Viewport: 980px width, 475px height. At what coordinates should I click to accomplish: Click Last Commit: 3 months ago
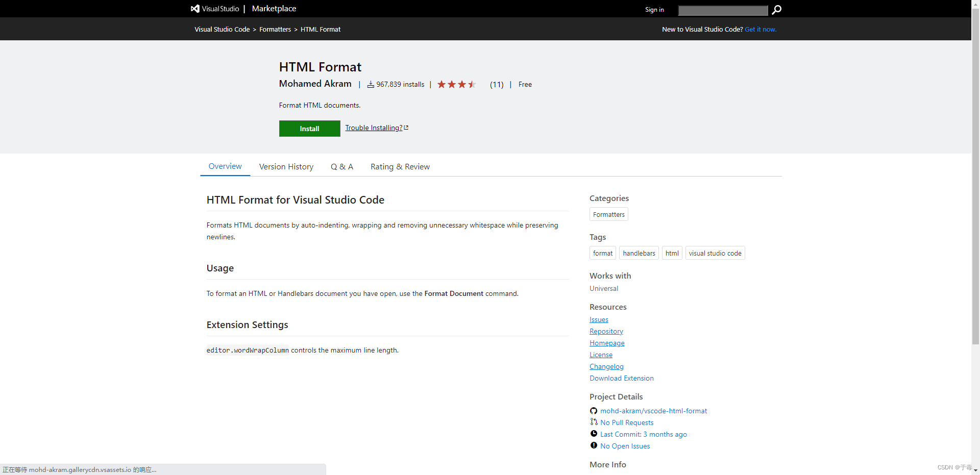coord(644,434)
